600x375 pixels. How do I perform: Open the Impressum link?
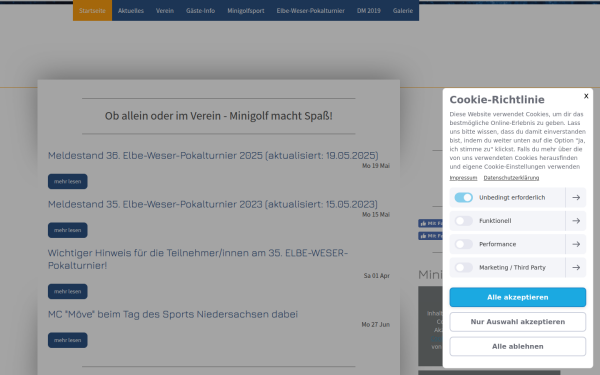point(463,178)
